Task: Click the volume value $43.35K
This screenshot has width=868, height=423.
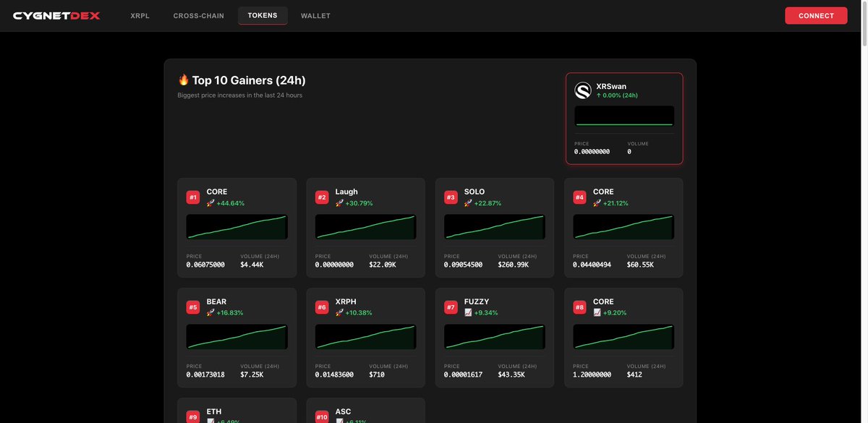Action: click(511, 375)
